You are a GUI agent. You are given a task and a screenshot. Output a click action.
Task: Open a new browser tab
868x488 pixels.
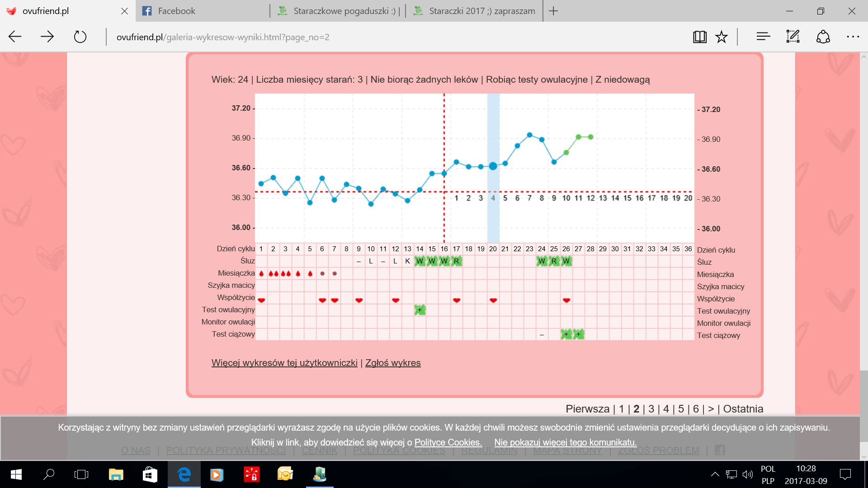tap(553, 11)
